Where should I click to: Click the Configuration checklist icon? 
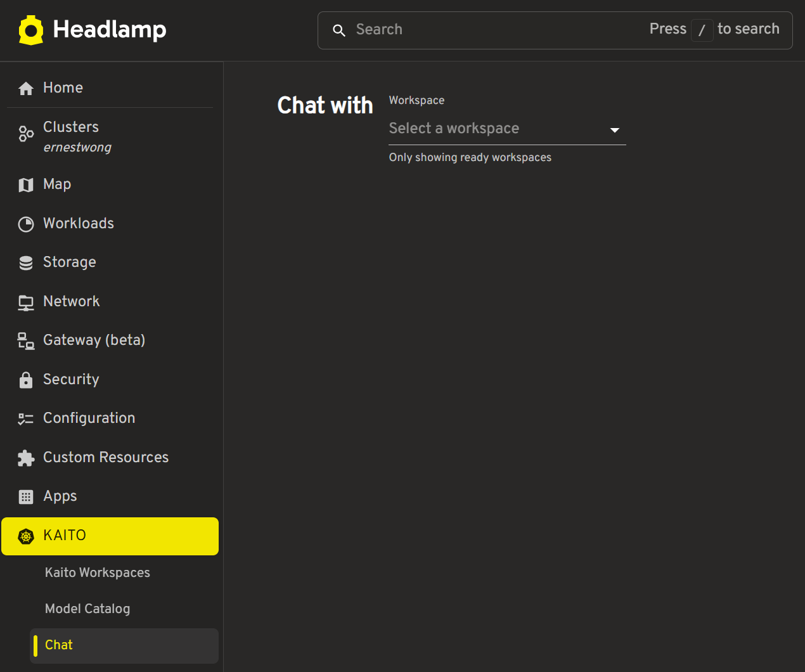click(x=26, y=419)
